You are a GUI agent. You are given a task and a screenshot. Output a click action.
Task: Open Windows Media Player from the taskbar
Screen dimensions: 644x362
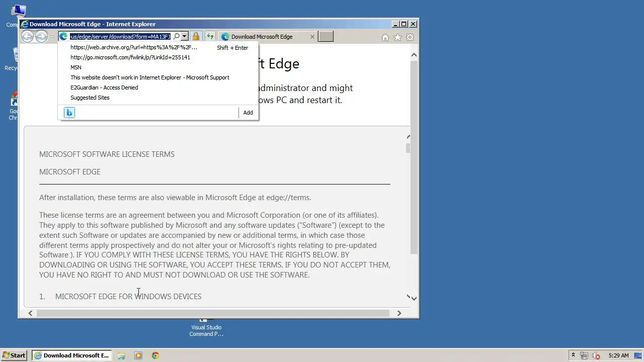click(x=138, y=355)
